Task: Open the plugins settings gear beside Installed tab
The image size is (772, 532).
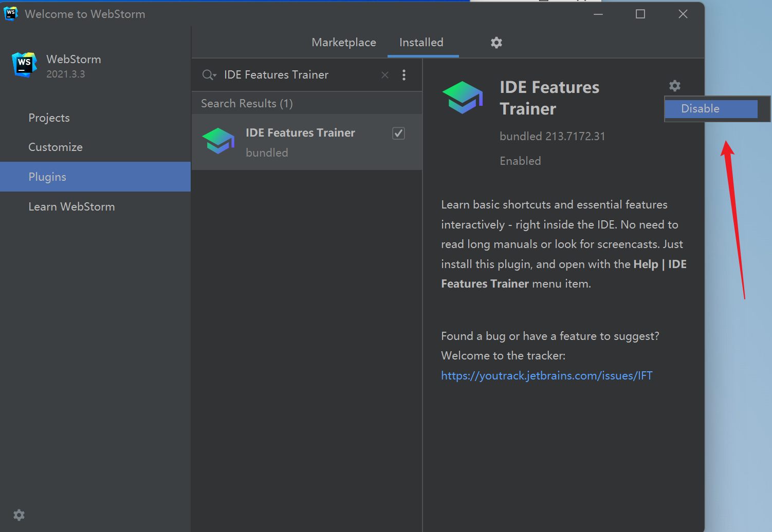Action: point(496,43)
